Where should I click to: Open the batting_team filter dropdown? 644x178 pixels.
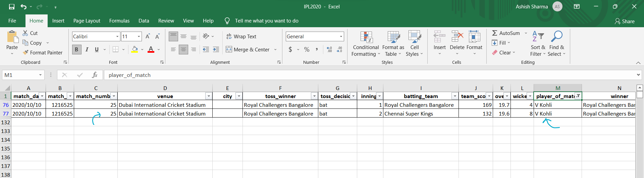point(455,96)
